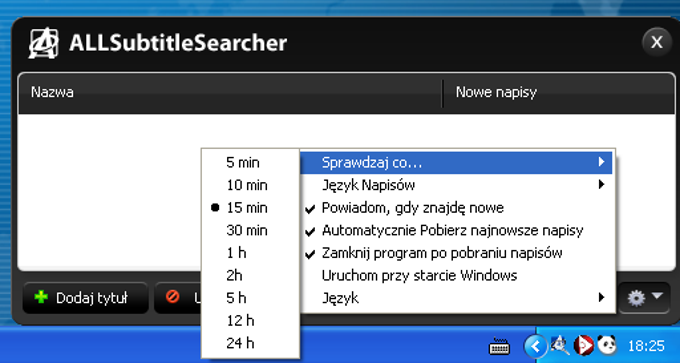
Task: Open the Sprawdzaj co… submenu
Action: (x=457, y=163)
